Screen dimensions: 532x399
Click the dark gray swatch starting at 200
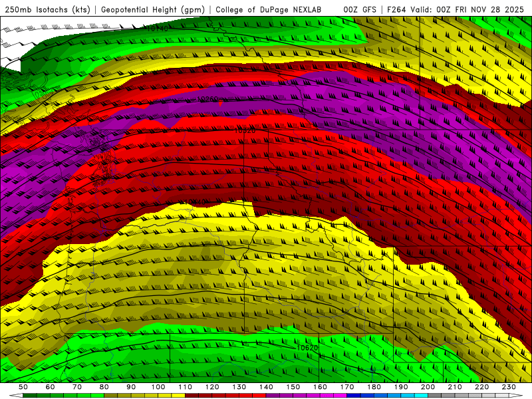pyautogui.click(x=435, y=396)
